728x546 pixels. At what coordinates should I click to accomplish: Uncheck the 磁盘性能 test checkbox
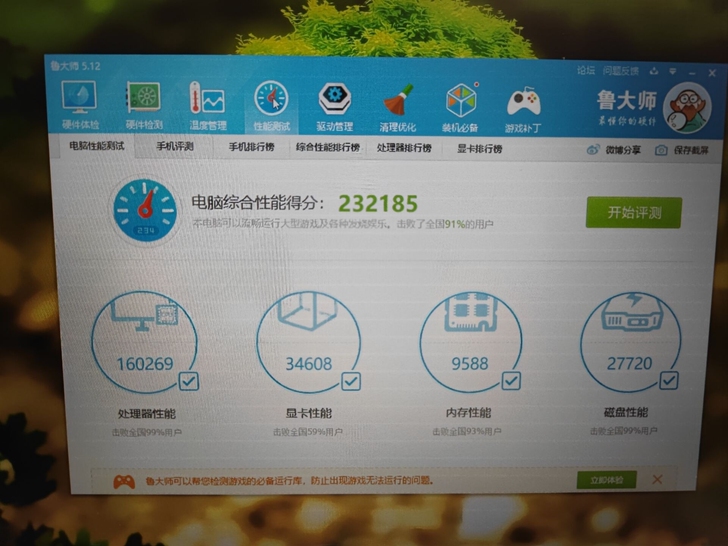[669, 381]
